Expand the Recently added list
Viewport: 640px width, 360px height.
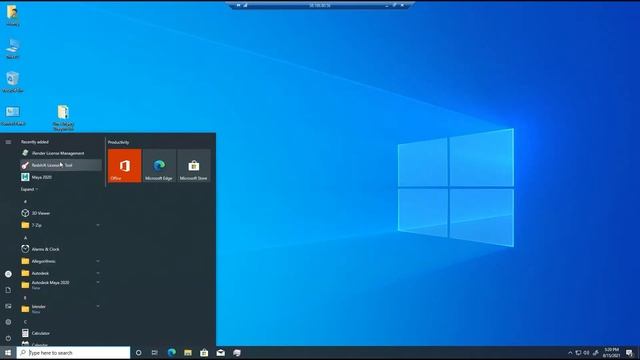pos(29,189)
